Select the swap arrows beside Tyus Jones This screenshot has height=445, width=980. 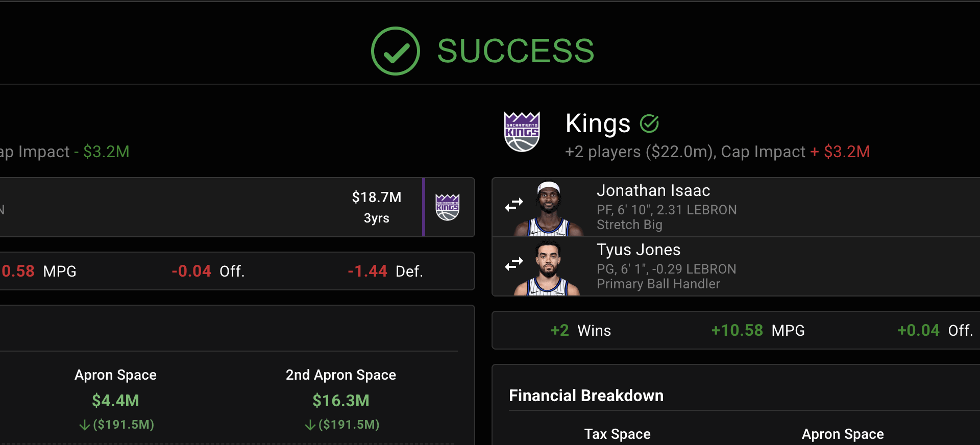[513, 263]
